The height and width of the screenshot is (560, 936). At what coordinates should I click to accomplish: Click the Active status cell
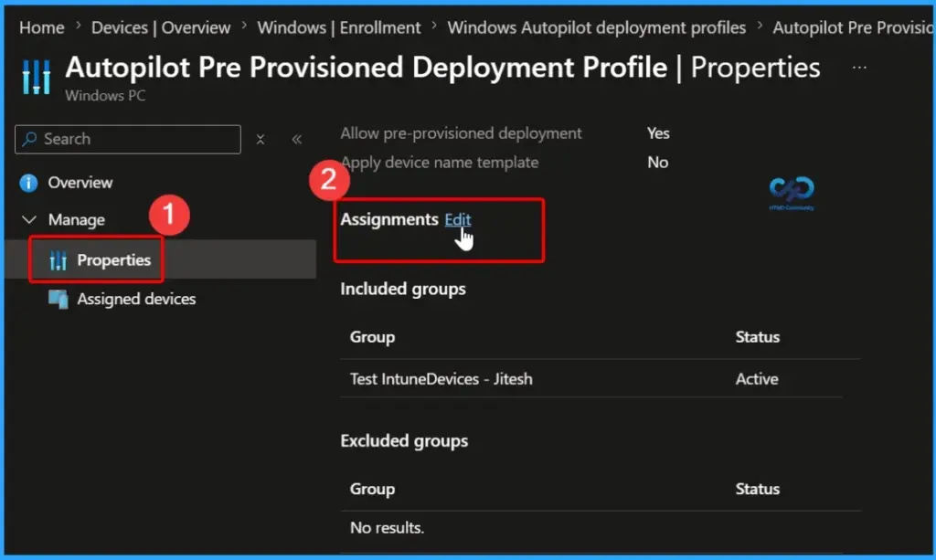[x=757, y=379]
